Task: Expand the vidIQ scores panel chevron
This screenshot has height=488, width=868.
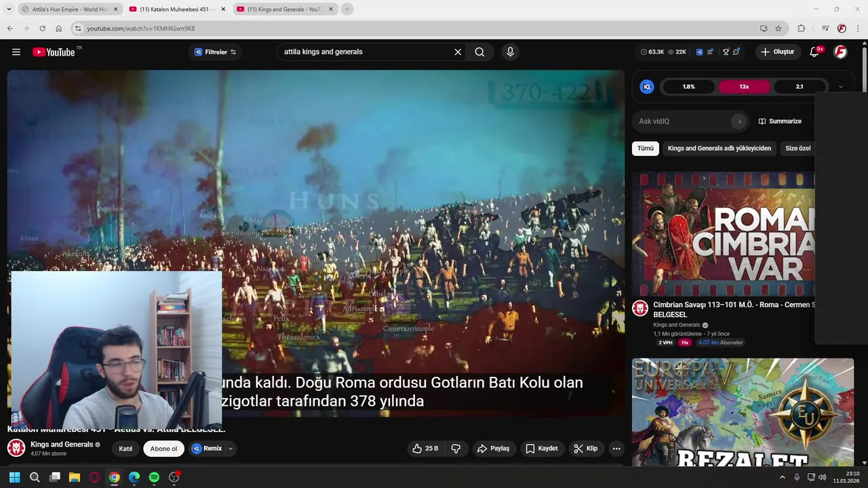Action: coord(841,87)
